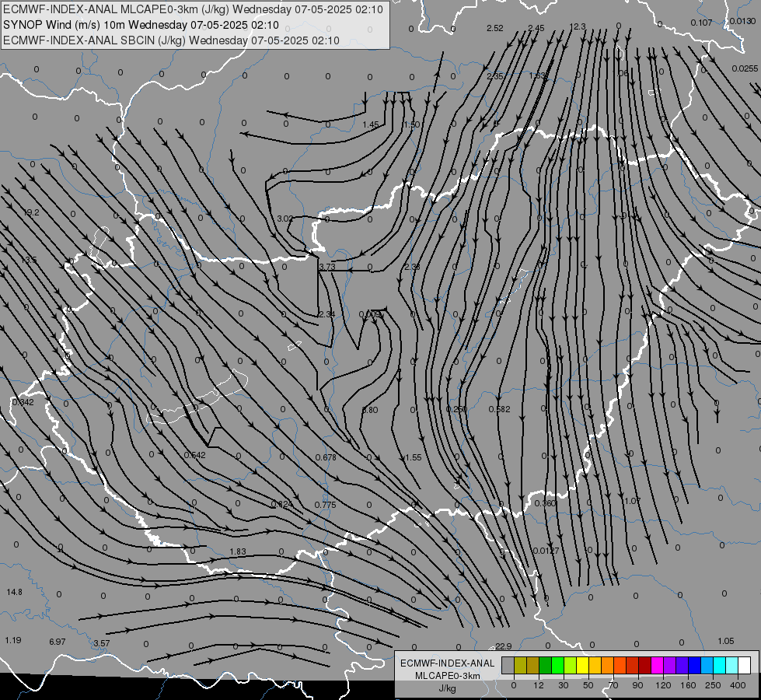Click the map value 0.0130
Screen dimensions: 761x700
(742, 20)
